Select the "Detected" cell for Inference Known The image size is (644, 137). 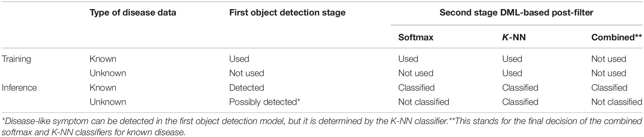coord(246,88)
